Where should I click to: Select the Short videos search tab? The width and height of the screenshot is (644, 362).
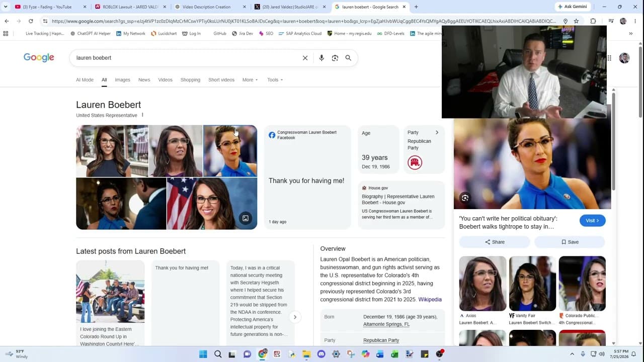point(221,80)
